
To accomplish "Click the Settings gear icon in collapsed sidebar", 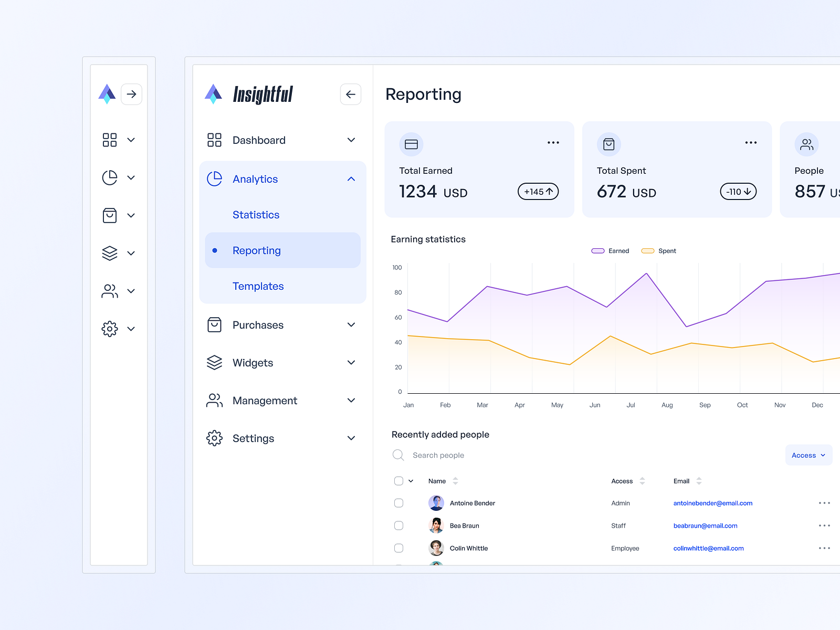I will (x=109, y=329).
